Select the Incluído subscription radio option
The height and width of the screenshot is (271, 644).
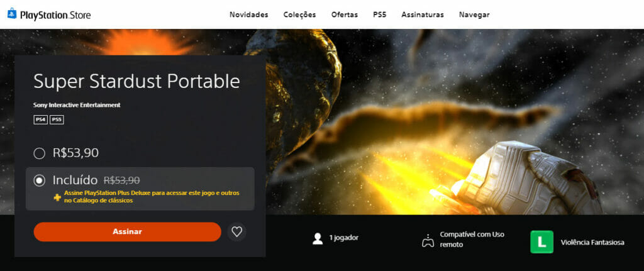[x=40, y=180]
